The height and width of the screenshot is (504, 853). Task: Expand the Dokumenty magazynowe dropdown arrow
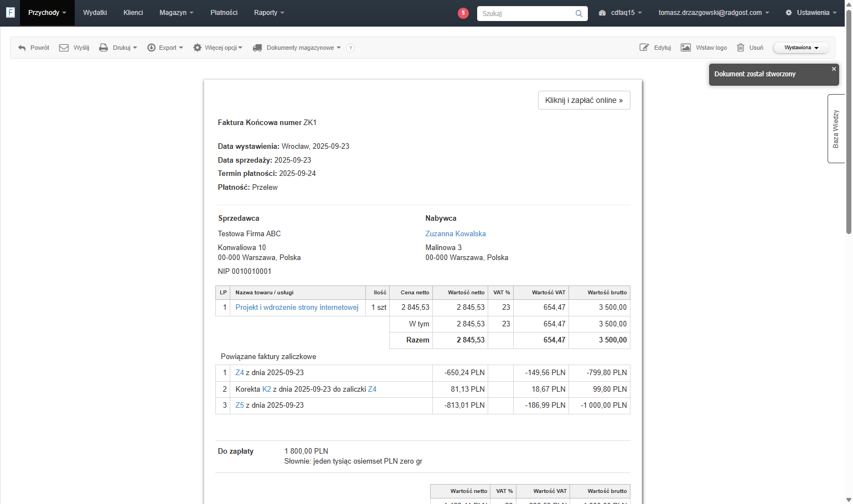click(x=339, y=48)
